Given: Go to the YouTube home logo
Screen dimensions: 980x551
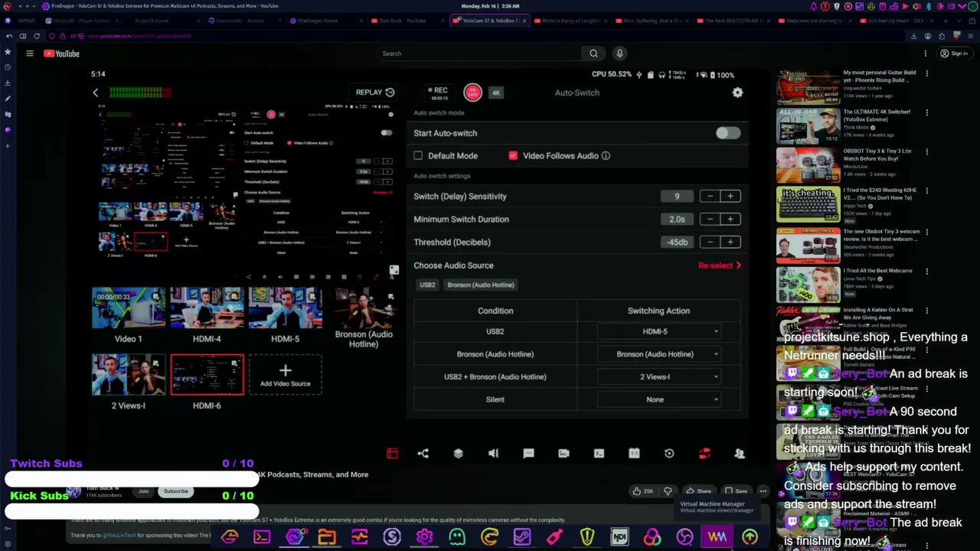Looking at the screenshot, I should coord(61,54).
